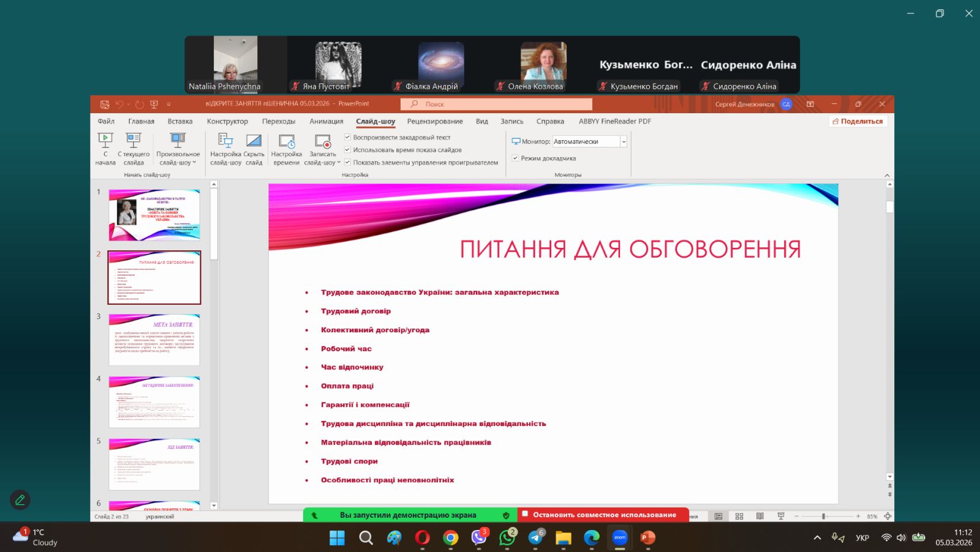The image size is (980, 552).
Task: Disable Режим докладчика checkbox
Action: [515, 158]
